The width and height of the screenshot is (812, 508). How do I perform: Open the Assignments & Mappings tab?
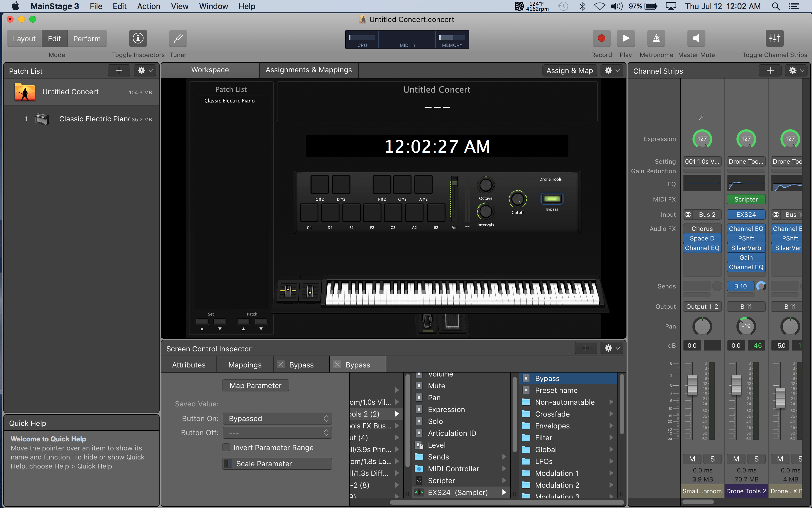309,70
